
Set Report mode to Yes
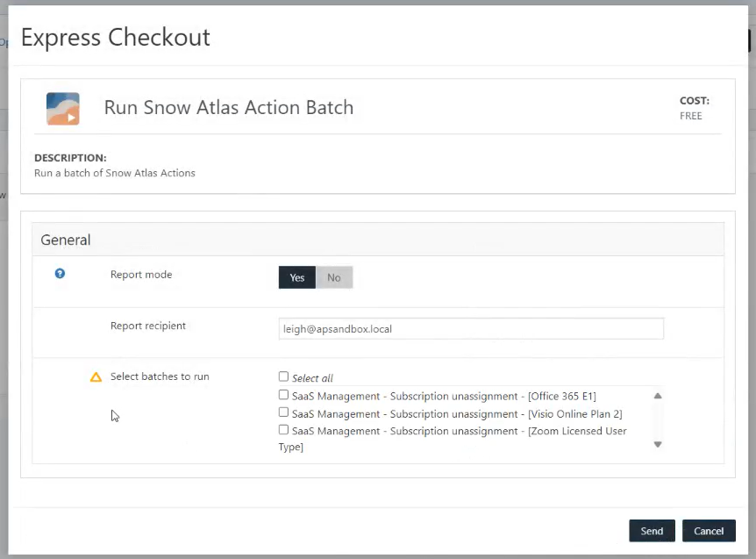296,276
